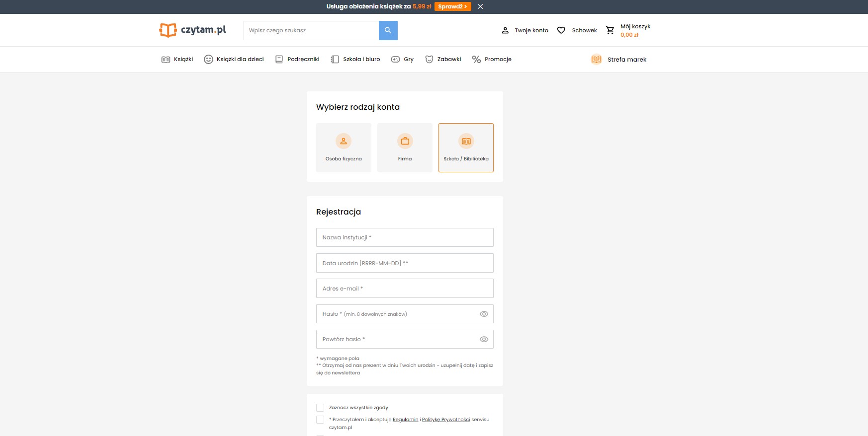The height and width of the screenshot is (436, 868).
Task: Click the Szkoła book icon
Action: (466, 141)
